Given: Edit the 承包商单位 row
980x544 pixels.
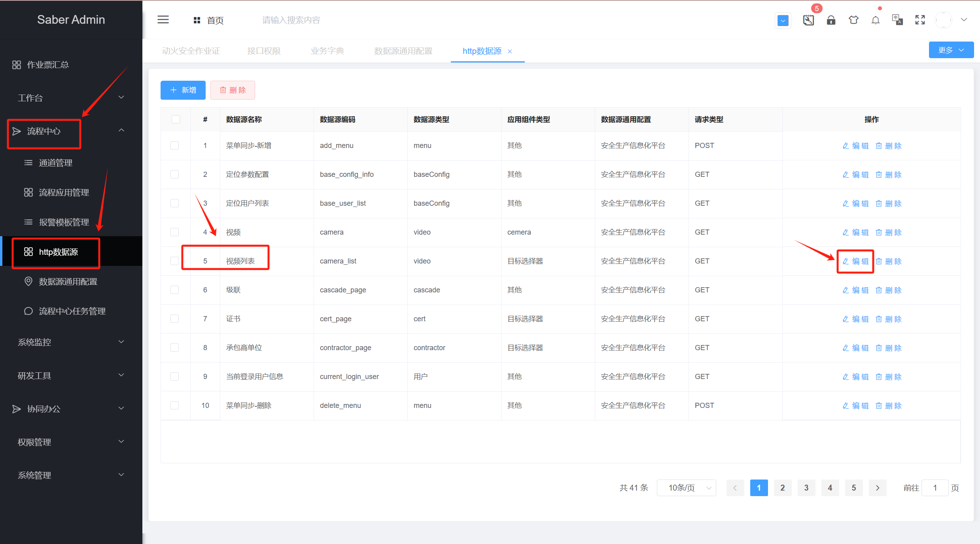Looking at the screenshot, I should pos(855,348).
